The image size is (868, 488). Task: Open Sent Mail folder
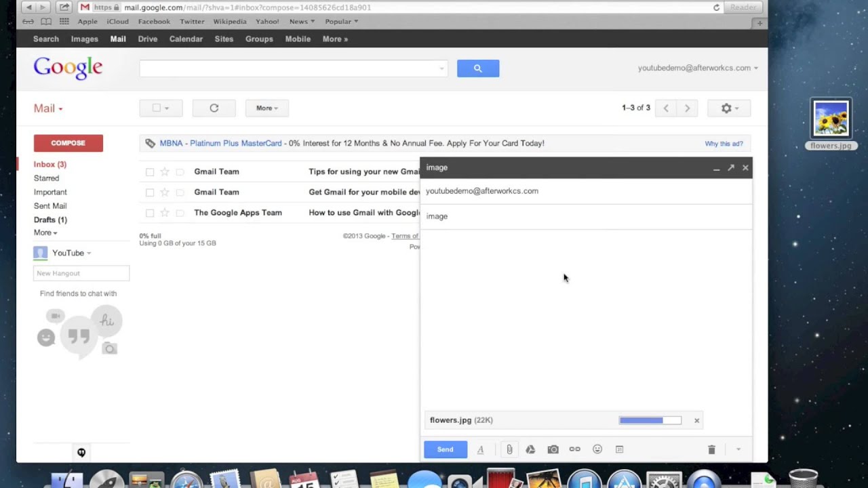click(x=50, y=206)
